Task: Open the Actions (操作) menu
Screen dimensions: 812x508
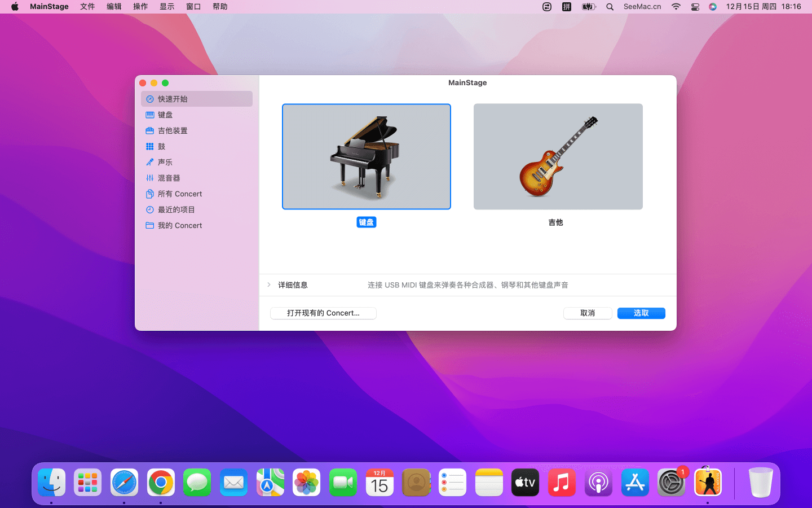Action: pyautogui.click(x=140, y=7)
